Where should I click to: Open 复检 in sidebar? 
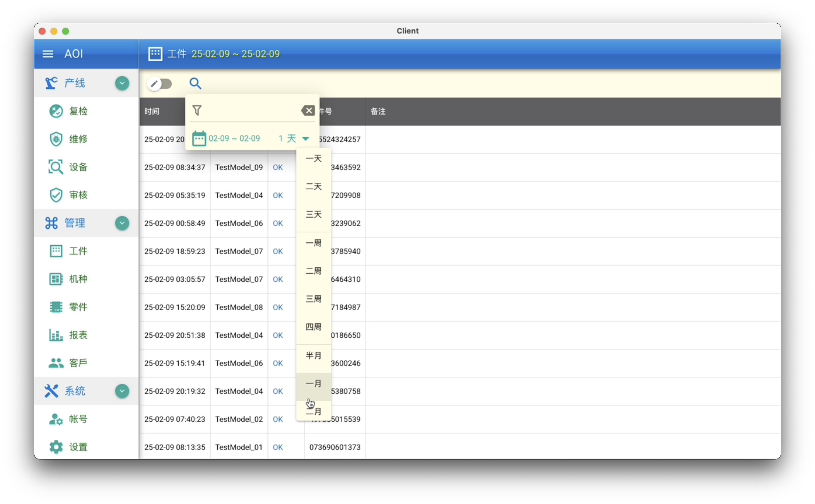click(x=78, y=111)
